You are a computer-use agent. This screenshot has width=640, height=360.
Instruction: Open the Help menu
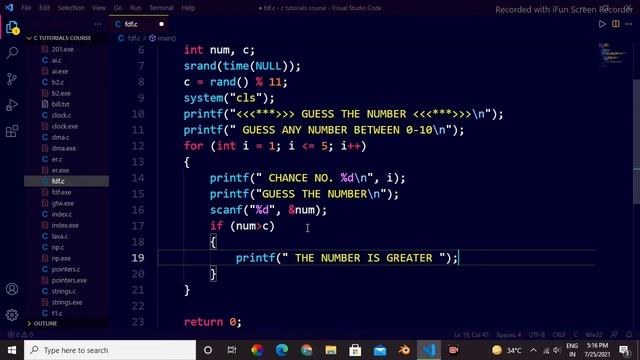click(x=188, y=8)
